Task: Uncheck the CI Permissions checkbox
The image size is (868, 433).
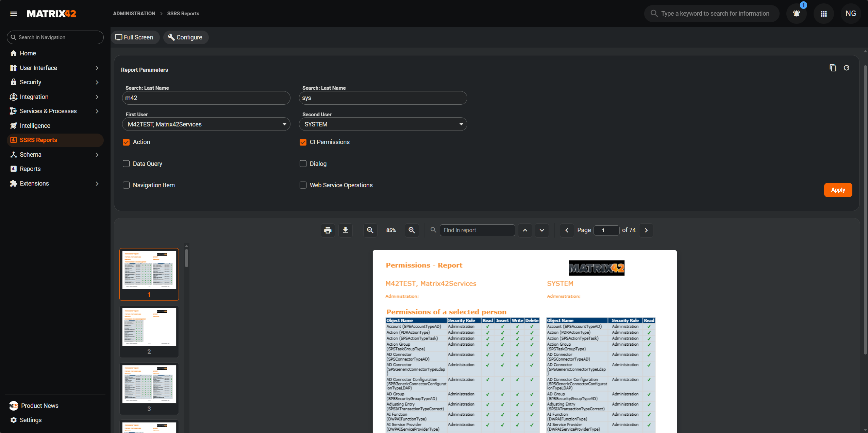Action: [303, 142]
